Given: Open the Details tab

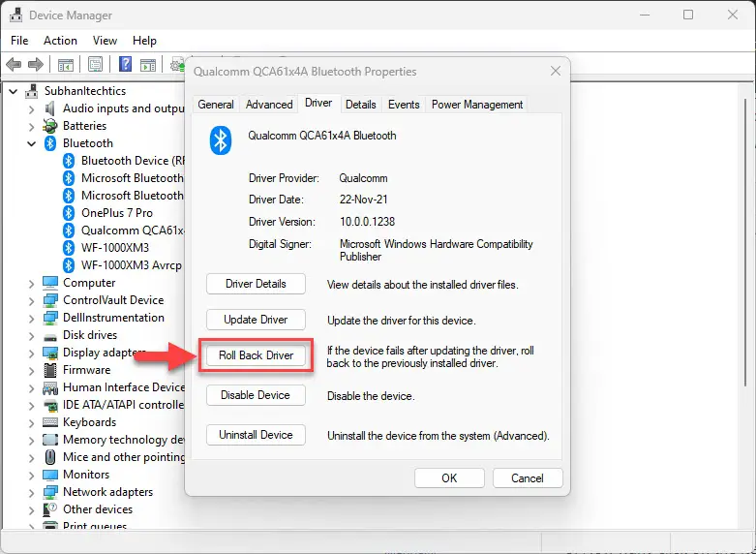Looking at the screenshot, I should point(361,105).
